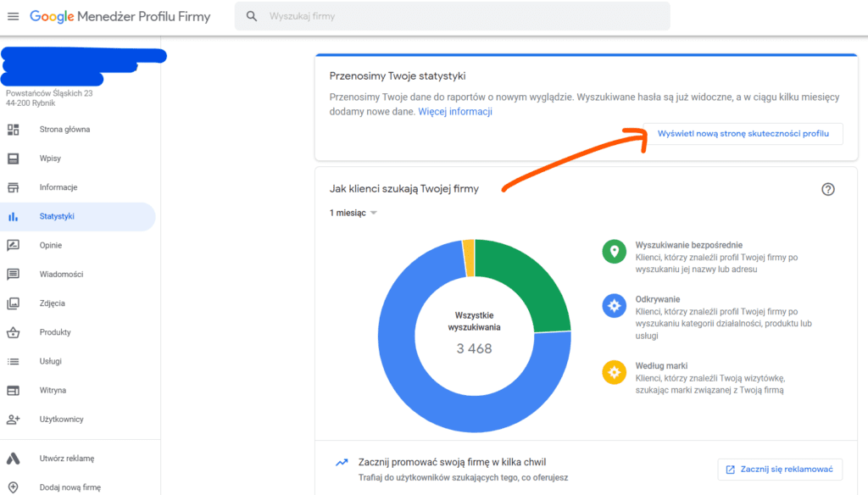Click the yellow Według marki legend icon
Screen dimensions: 868x495
614,372
